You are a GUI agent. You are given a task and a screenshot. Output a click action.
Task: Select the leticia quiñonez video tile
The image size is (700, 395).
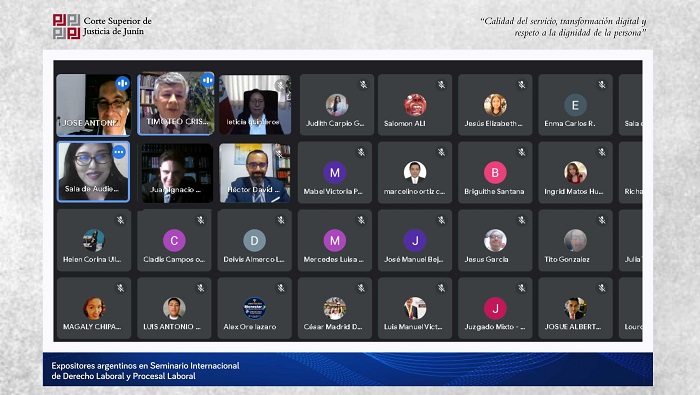[x=255, y=105]
